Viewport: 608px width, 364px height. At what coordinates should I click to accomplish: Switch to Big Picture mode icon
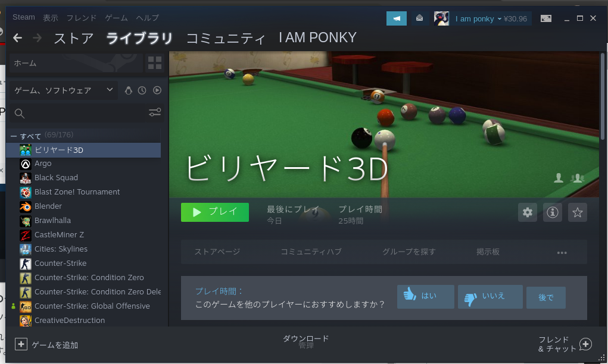pyautogui.click(x=546, y=18)
